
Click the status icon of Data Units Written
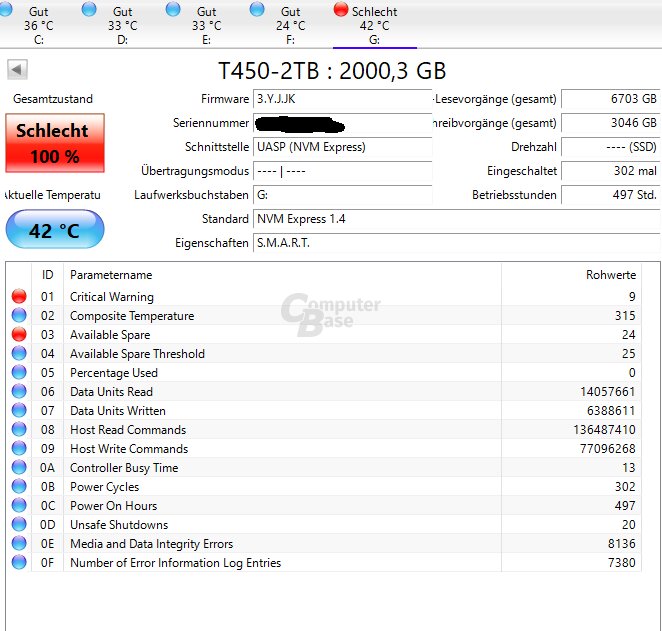coord(19,410)
